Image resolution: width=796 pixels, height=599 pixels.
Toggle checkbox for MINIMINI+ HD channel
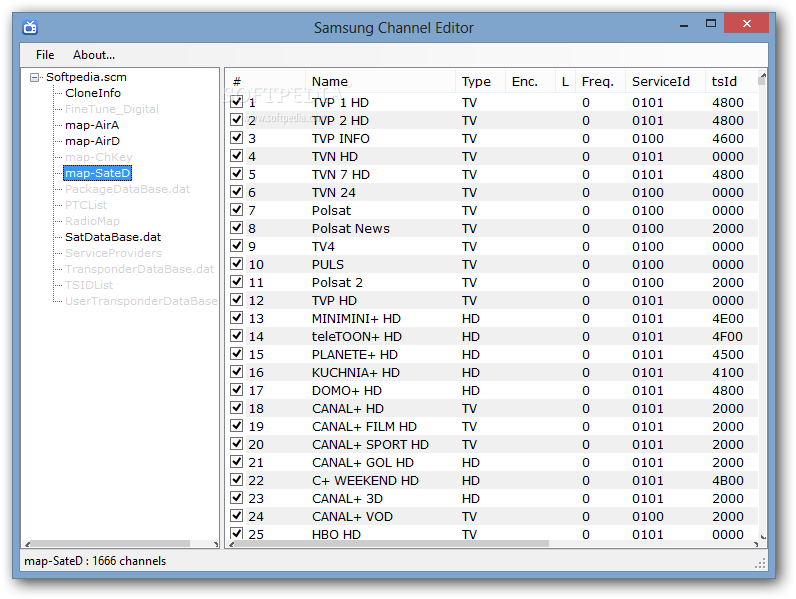pos(237,318)
